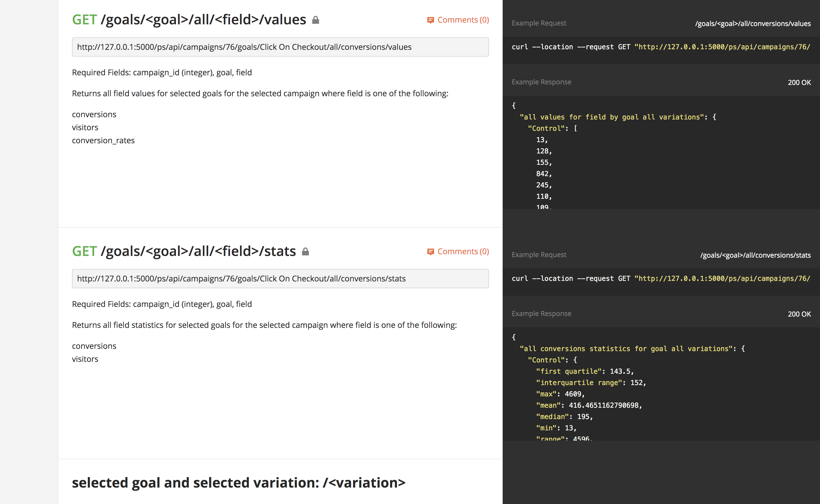This screenshot has height=504, width=820.
Task: Open Comments (0) link for /stats endpoint
Action: [x=463, y=251]
